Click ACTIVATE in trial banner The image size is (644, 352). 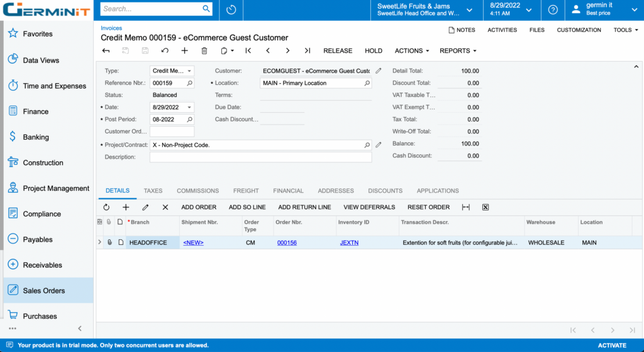pos(612,346)
